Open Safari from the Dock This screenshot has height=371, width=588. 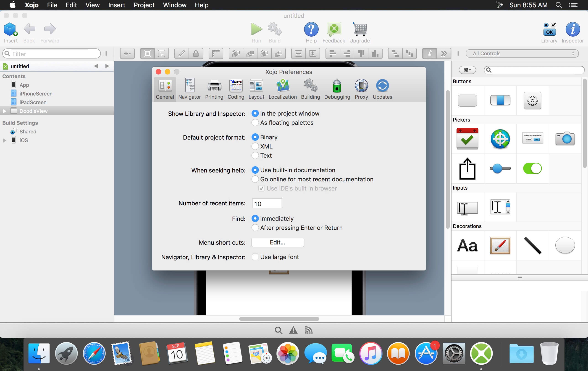click(x=94, y=353)
